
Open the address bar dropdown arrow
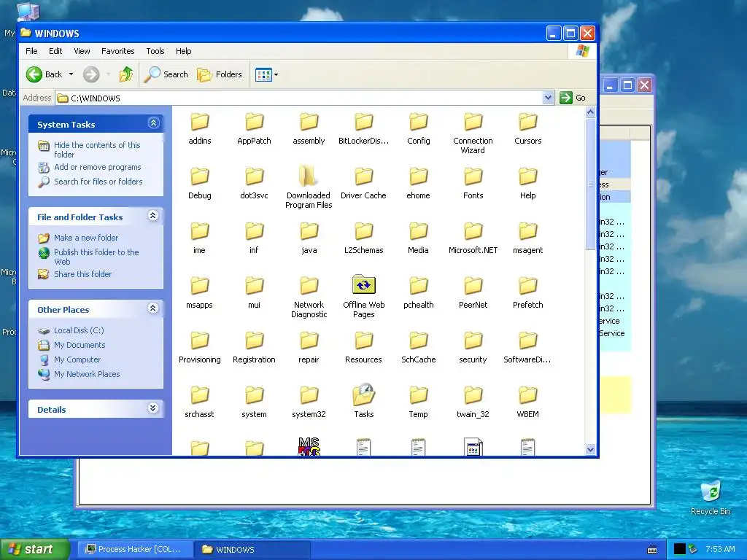(548, 98)
